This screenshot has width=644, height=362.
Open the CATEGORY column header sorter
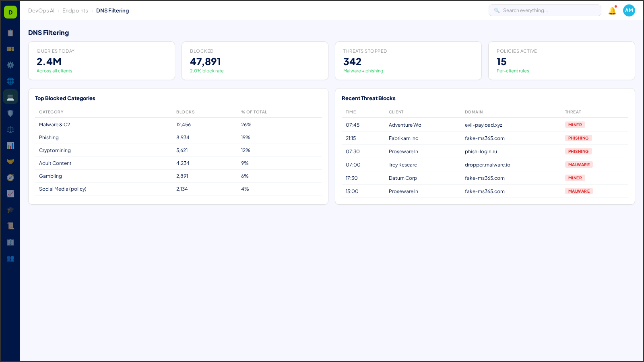point(51,112)
